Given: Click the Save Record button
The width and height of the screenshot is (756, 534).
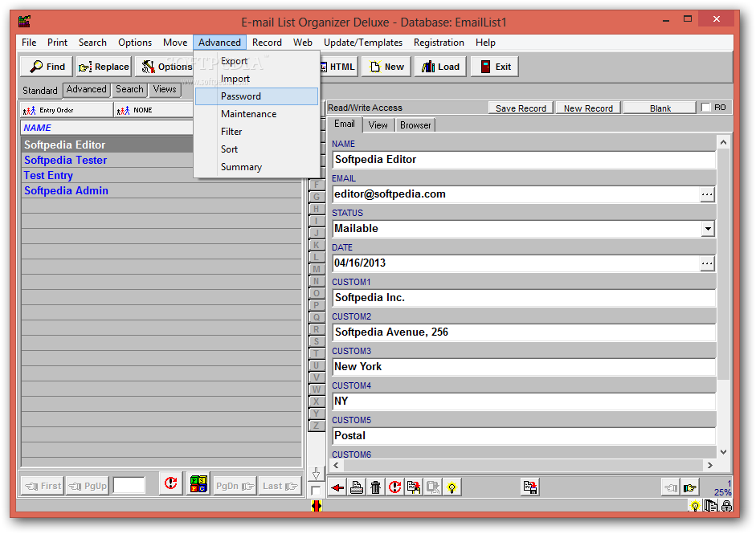Looking at the screenshot, I should [521, 108].
